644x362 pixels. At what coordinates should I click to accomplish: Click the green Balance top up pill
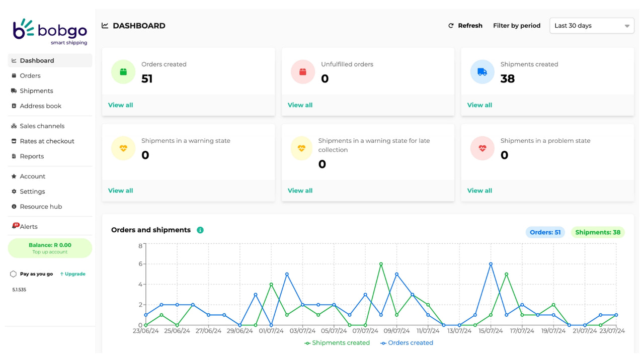(50, 248)
